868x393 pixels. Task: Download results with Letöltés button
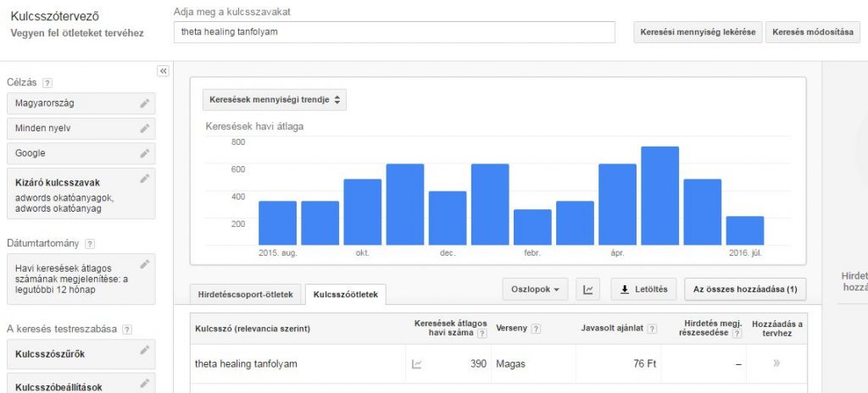click(644, 290)
